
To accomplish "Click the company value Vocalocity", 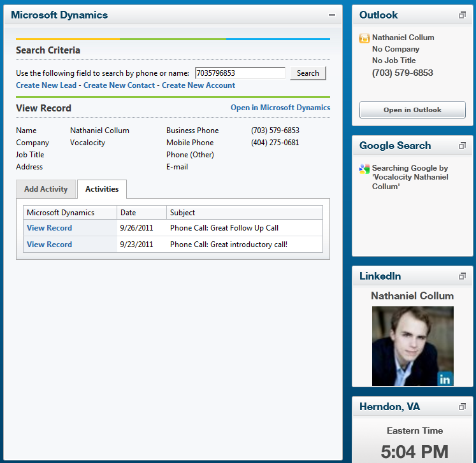I will (x=87, y=143).
